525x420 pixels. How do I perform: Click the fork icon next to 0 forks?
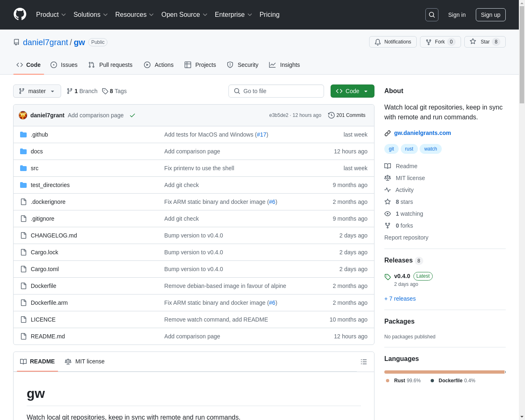coord(388,226)
